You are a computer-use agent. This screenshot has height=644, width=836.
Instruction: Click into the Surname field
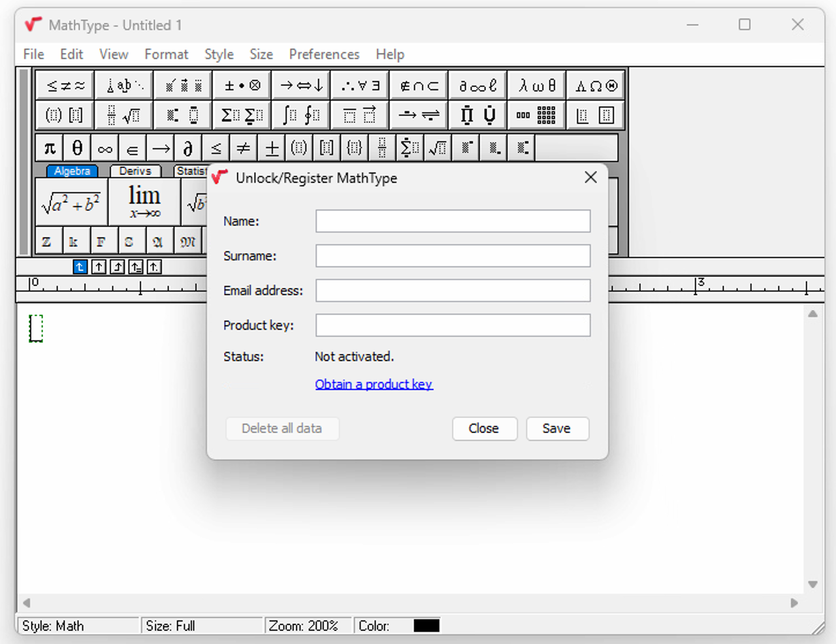tap(453, 255)
